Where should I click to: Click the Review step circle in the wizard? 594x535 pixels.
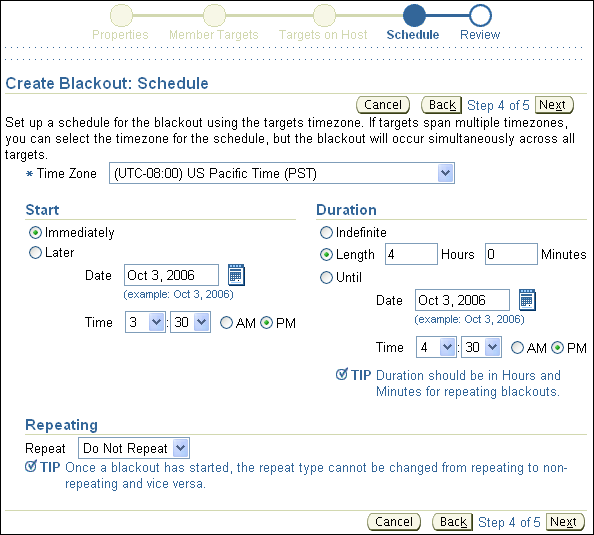pos(480,16)
